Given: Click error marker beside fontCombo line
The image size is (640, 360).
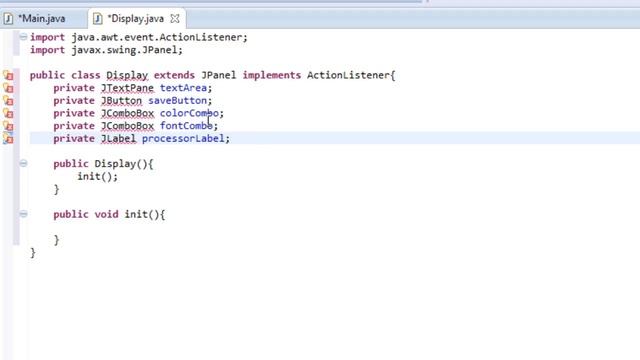Looking at the screenshot, I should click(x=8, y=126).
